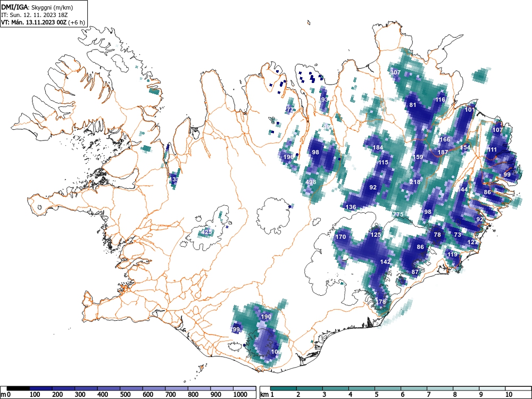Click the black segment of the metre legend
532x399 pixels.
[x=18, y=388]
